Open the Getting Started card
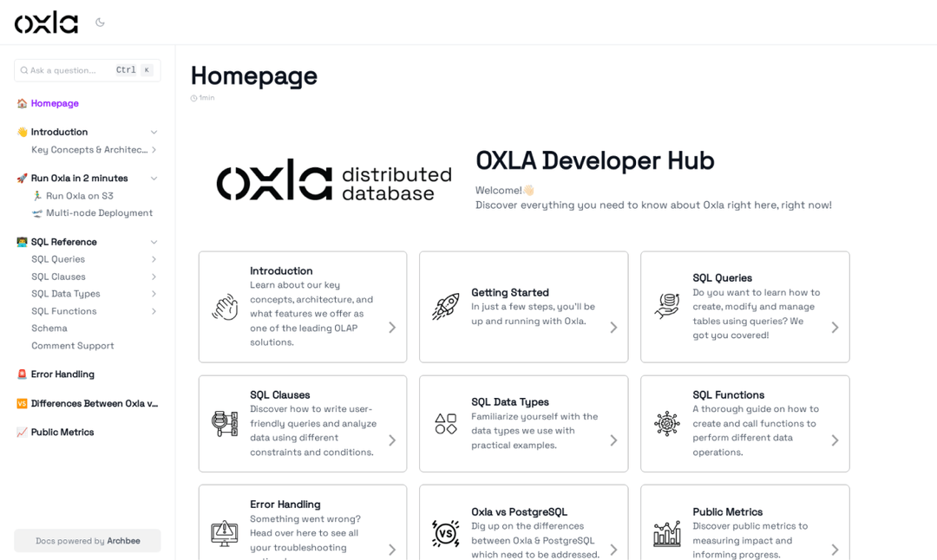937x560 pixels. point(524,307)
